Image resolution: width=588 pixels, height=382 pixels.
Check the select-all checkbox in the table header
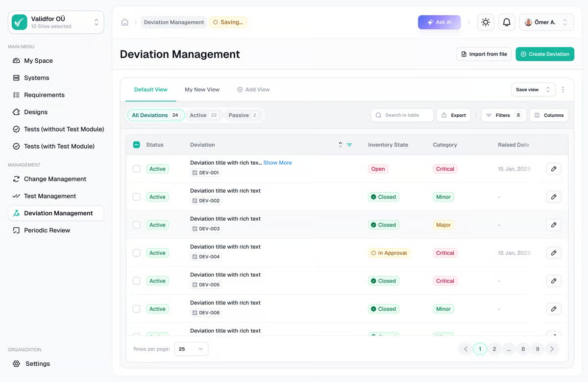click(136, 145)
